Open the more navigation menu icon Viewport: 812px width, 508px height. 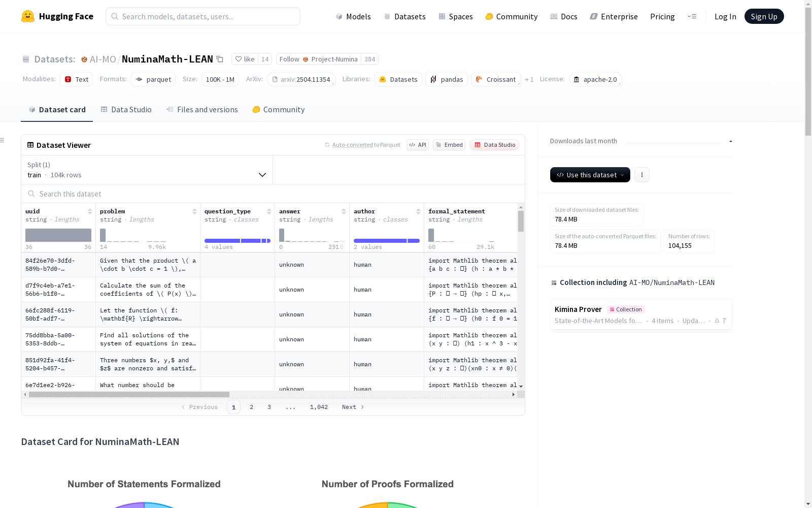(692, 16)
